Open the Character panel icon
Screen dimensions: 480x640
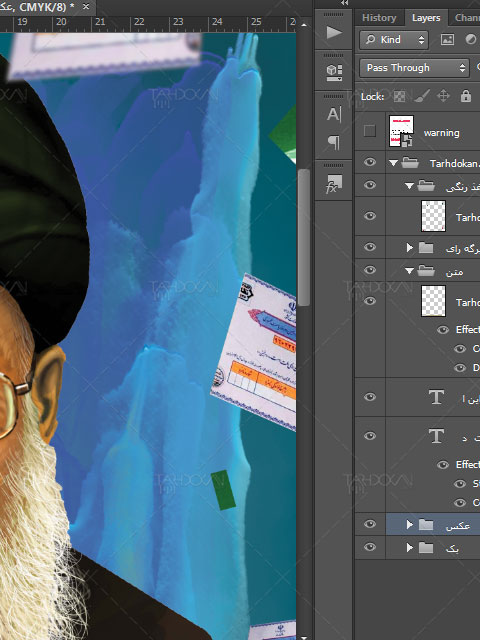pos(334,114)
